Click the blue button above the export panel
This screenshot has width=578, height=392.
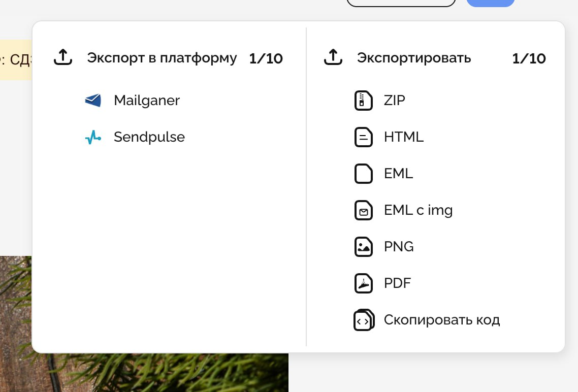pos(490,3)
